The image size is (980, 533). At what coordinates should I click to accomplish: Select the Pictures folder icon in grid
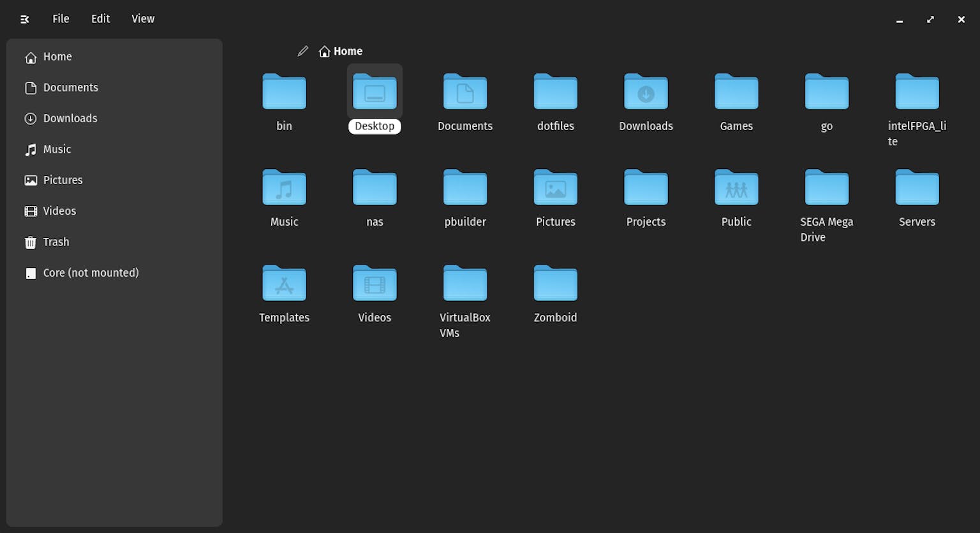(555, 188)
